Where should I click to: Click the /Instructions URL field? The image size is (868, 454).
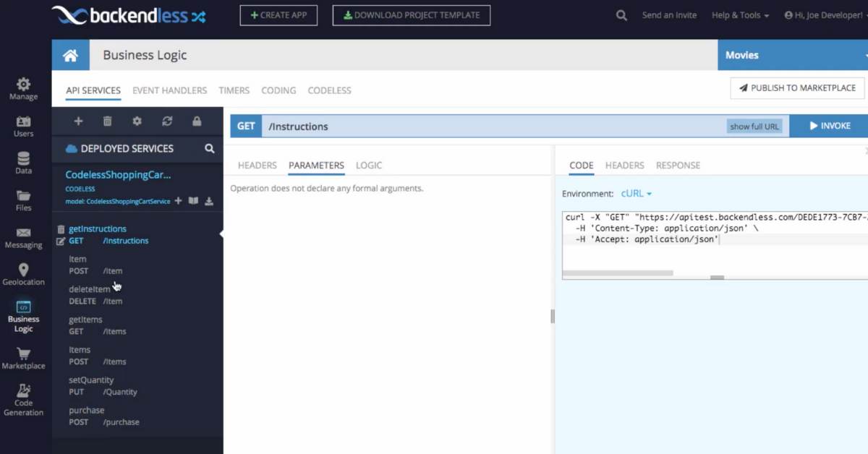pos(494,127)
